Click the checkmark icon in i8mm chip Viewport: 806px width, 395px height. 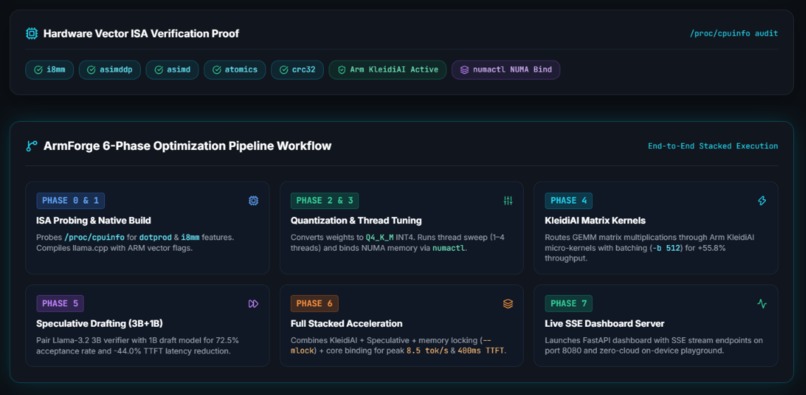38,70
